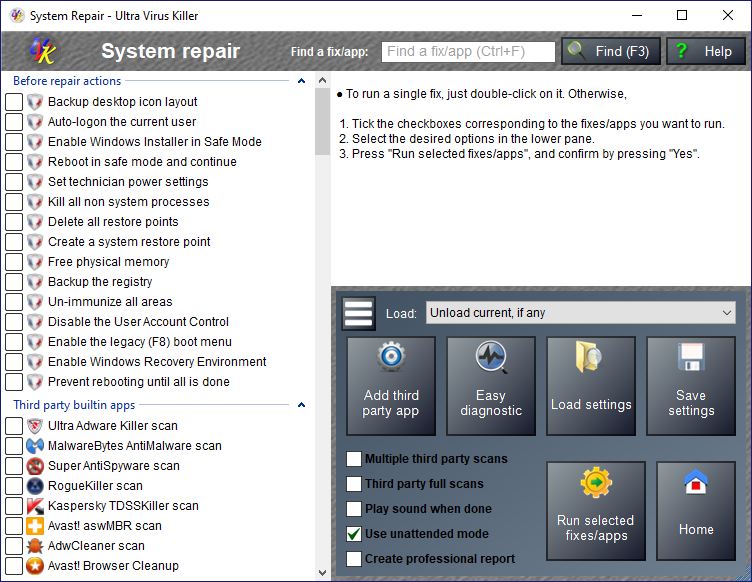The image size is (752, 582).
Task: Tick Prevent rebooting until all is done checkbox
Action: [x=14, y=382]
